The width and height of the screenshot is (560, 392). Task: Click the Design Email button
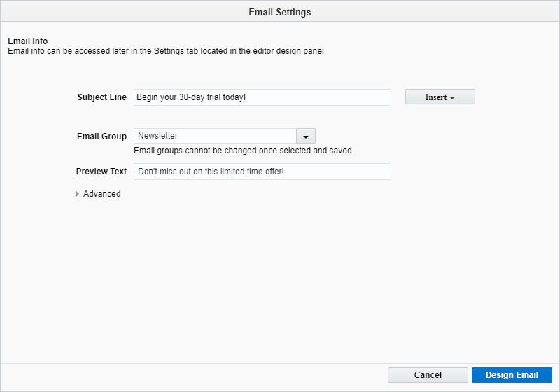pos(512,375)
